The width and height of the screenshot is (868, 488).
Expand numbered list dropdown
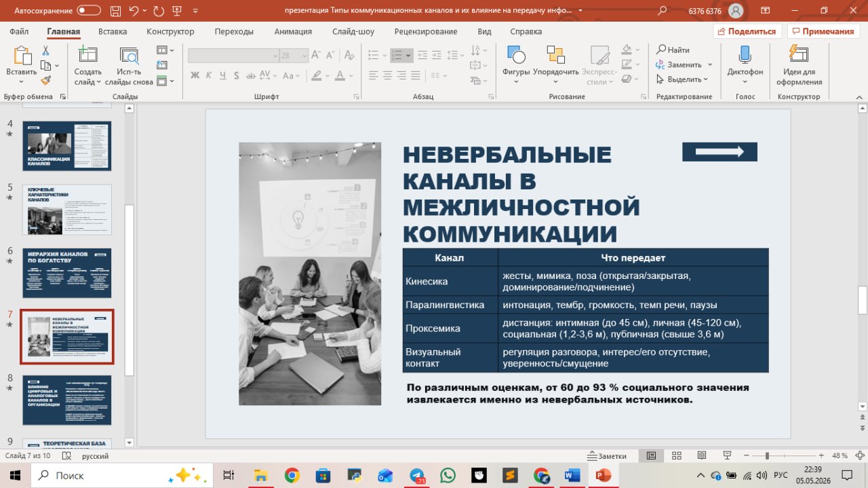[407, 54]
